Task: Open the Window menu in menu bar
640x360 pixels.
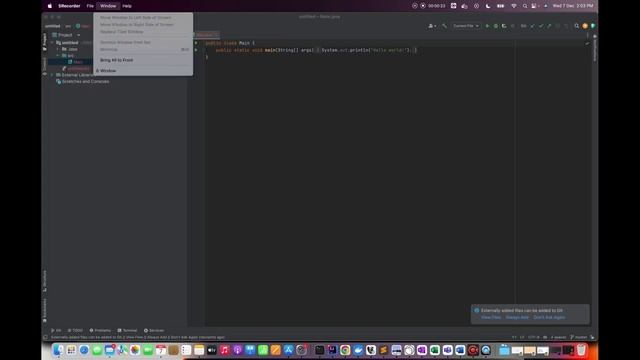Action: click(108, 6)
